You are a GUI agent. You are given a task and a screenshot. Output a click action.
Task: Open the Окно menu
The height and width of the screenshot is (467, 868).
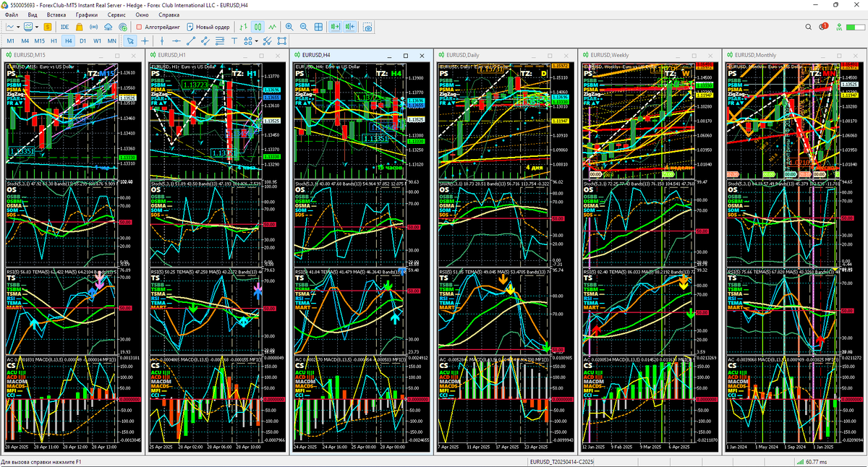[142, 14]
